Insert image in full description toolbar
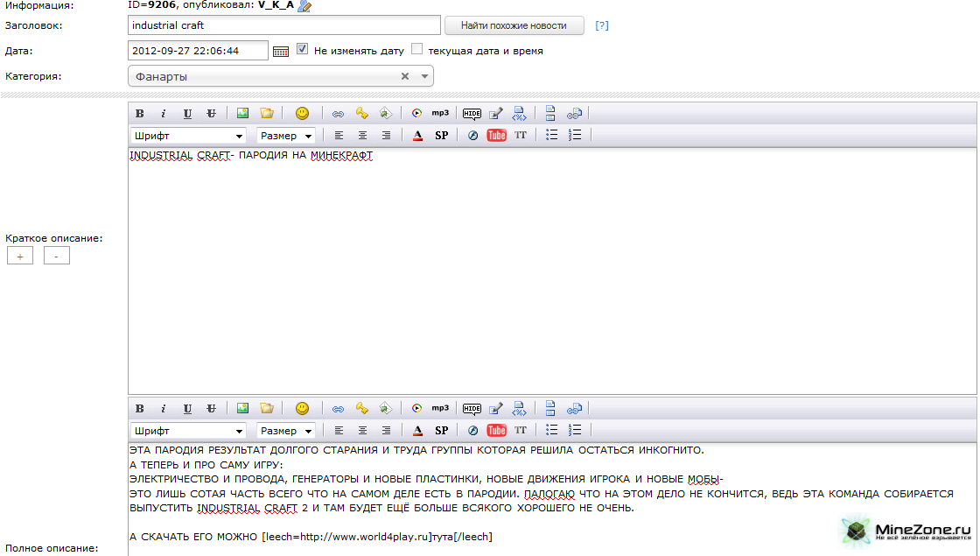The image size is (980, 556). (243, 408)
